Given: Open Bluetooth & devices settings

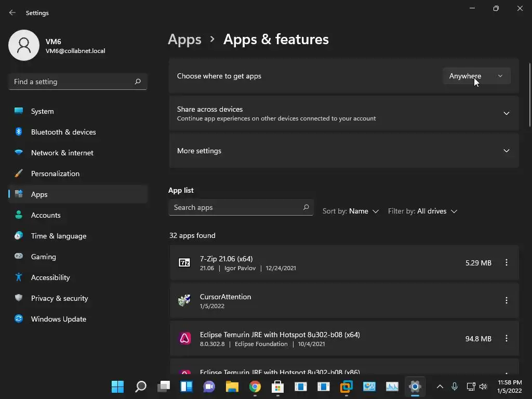Looking at the screenshot, I should (x=78, y=132).
